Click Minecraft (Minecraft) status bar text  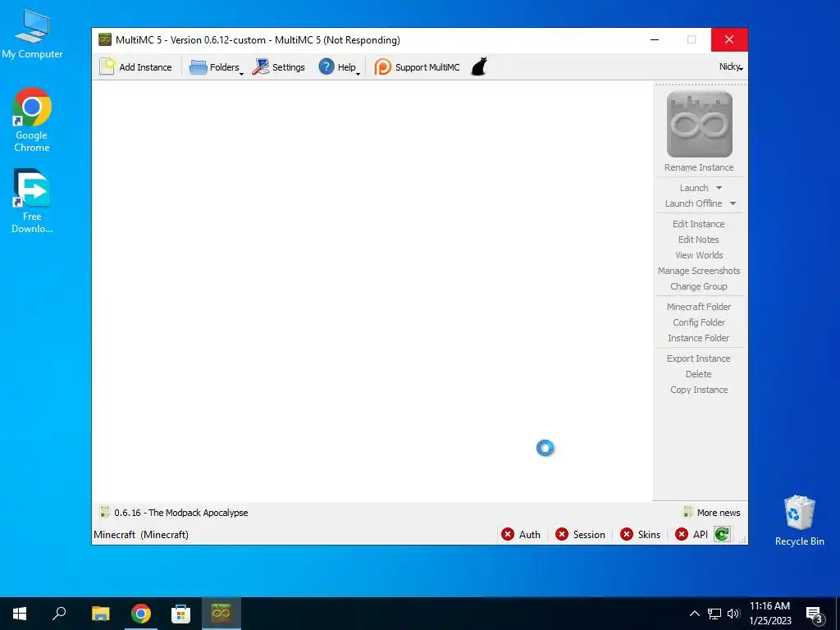tap(141, 535)
